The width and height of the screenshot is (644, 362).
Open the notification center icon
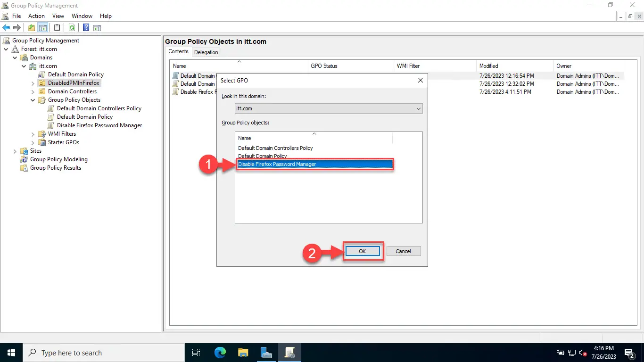click(629, 353)
